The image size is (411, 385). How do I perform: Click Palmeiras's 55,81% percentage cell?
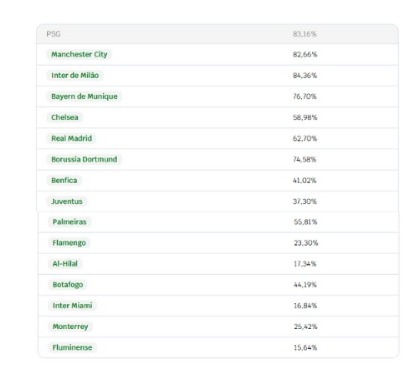click(305, 222)
